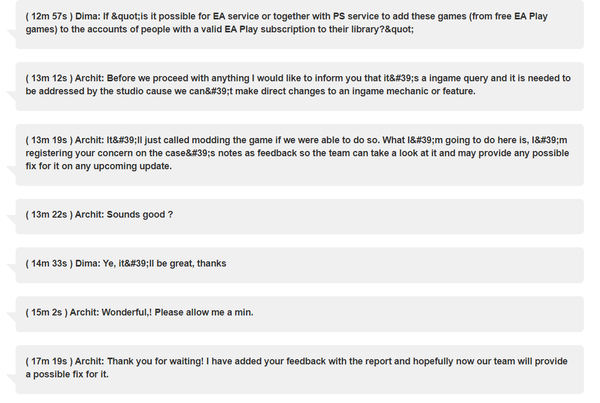
Task: Click the bubble tail of the 17m 19s message
Action: click(11, 380)
